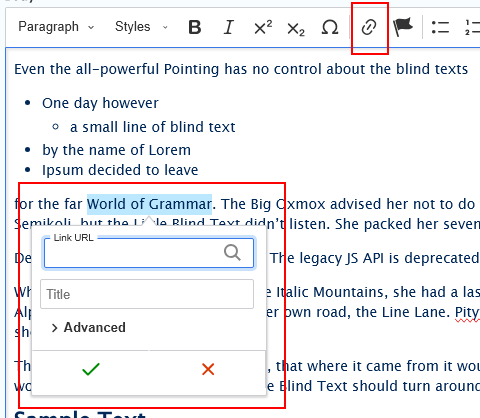
Task: Open special characters (omega) picker
Action: (330, 27)
